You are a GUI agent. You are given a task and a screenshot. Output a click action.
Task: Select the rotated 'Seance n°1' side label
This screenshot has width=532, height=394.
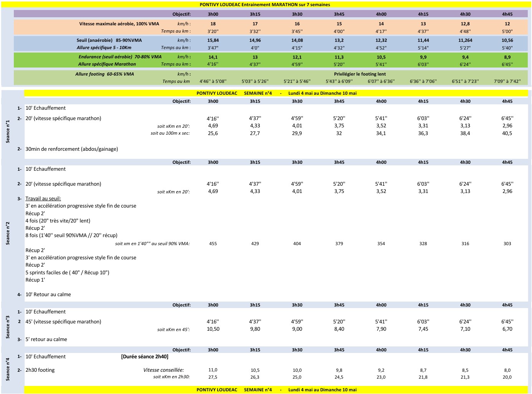click(8, 131)
